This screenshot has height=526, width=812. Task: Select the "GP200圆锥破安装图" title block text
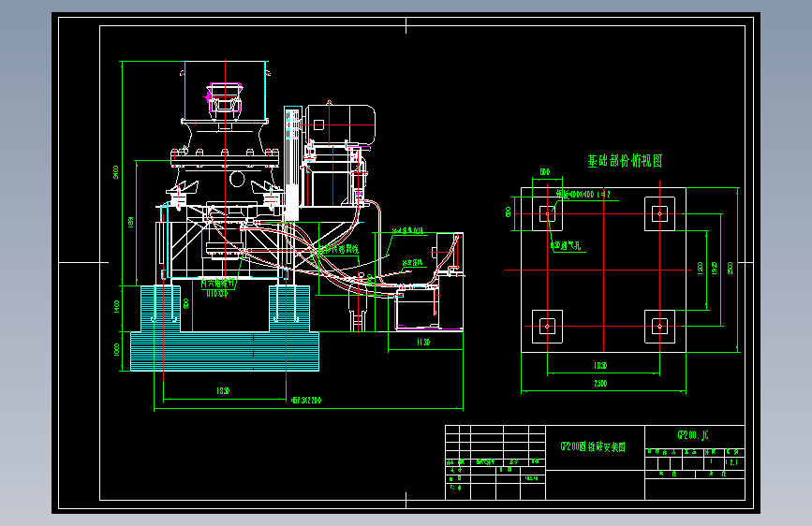tap(593, 446)
